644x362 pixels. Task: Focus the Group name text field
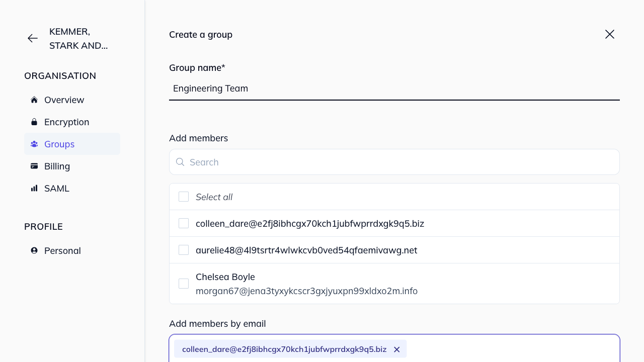[394, 88]
